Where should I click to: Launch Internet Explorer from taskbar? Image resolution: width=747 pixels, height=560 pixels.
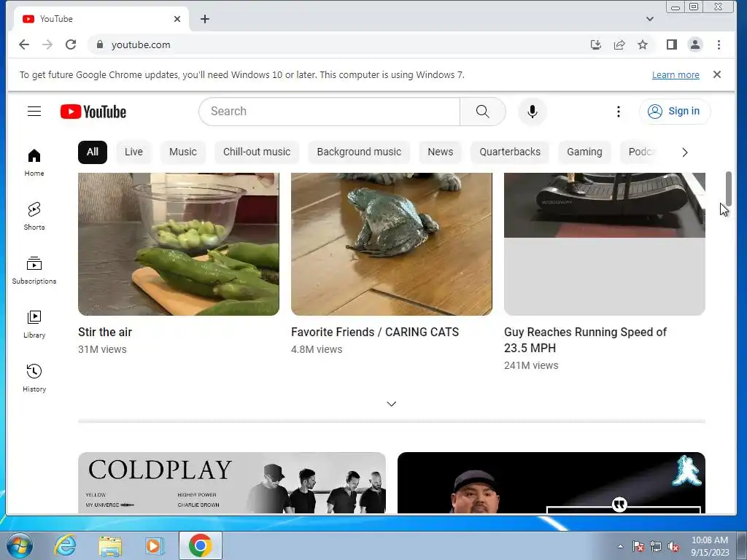(x=65, y=545)
